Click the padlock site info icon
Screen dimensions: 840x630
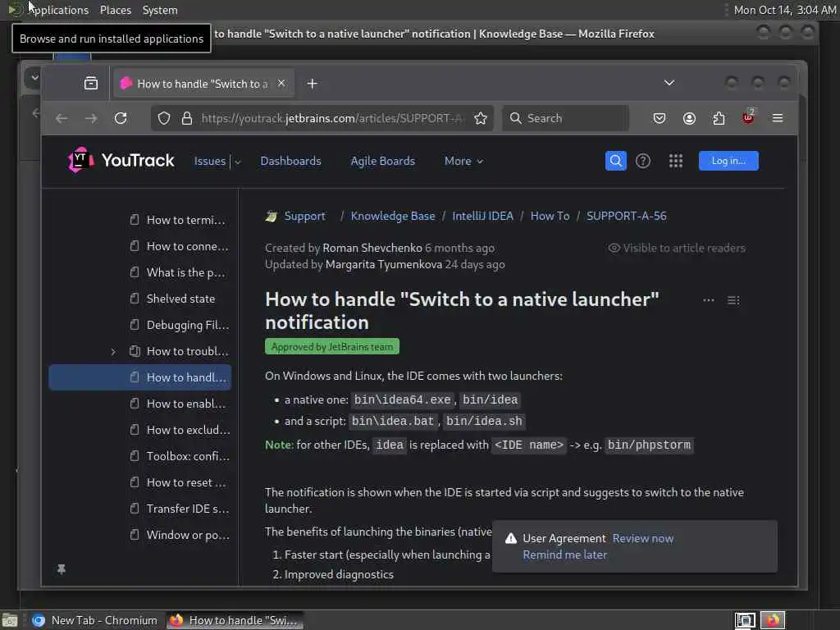187,118
